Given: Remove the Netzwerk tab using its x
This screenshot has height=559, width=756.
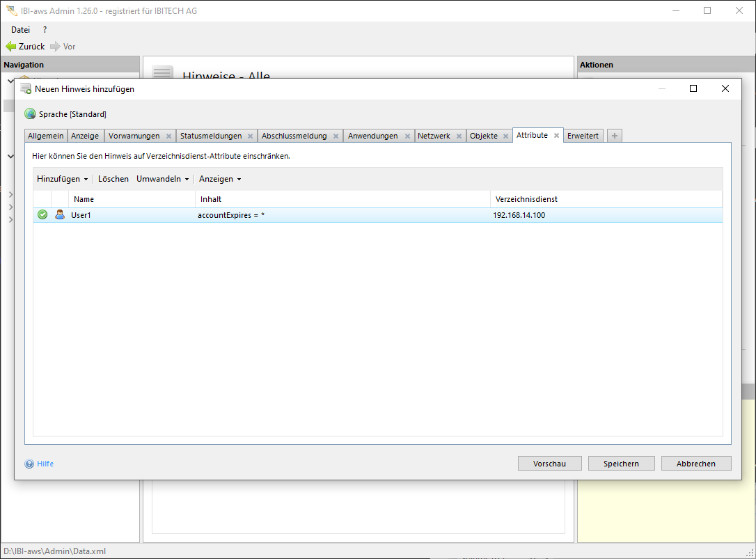Looking at the screenshot, I should [459, 136].
